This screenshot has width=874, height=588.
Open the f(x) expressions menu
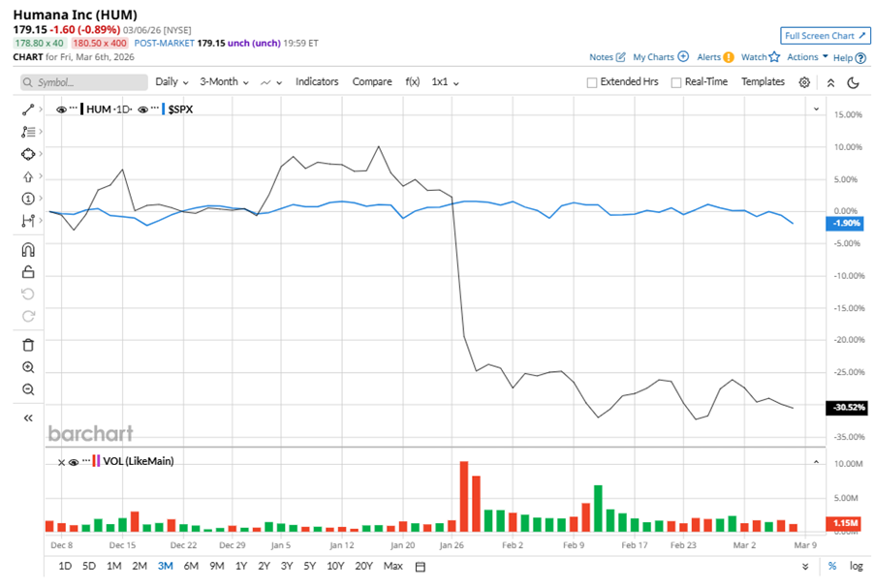click(413, 82)
